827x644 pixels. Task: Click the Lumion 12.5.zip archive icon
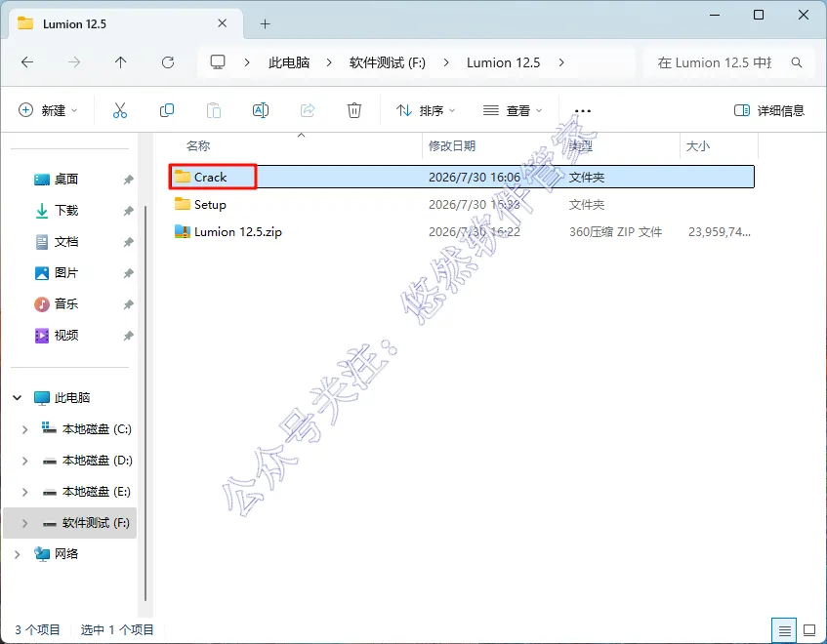point(182,231)
